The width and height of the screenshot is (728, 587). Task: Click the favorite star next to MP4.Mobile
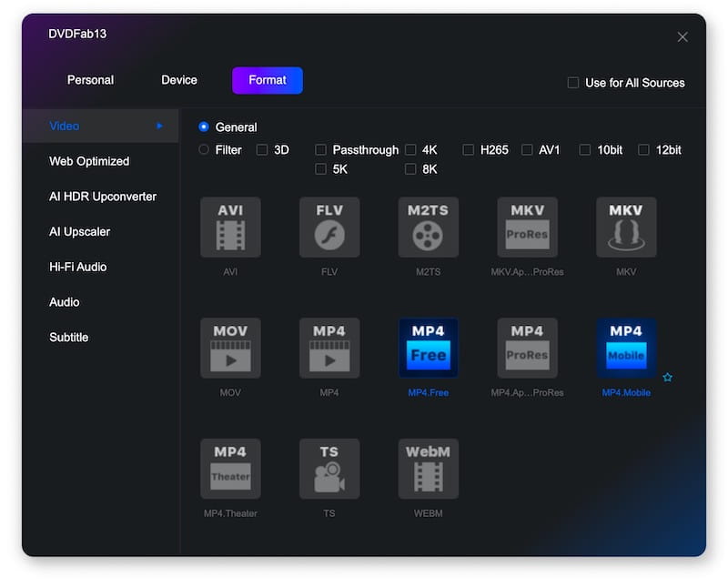[x=667, y=377]
